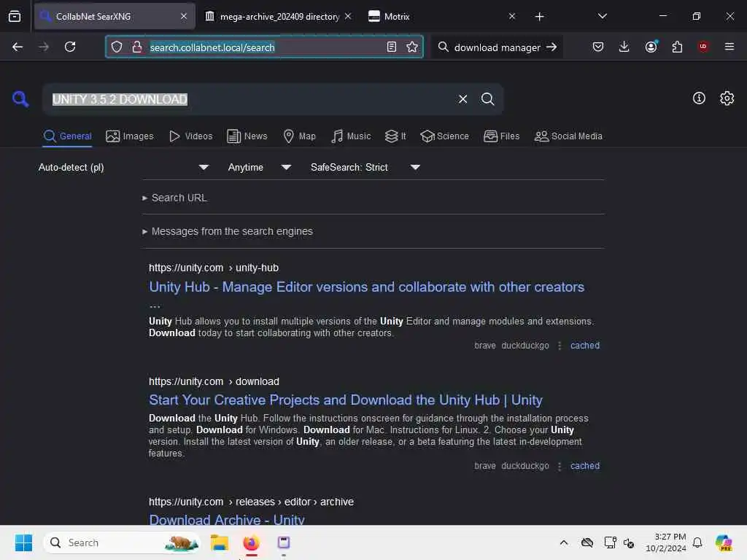Switch to News category
This screenshot has height=560, width=747.
[x=247, y=136]
